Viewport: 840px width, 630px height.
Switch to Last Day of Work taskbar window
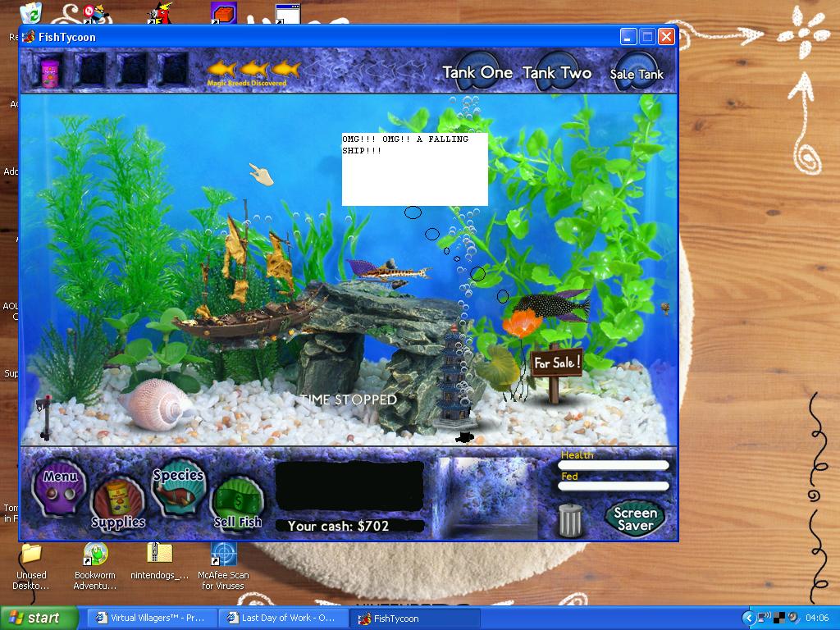click(282, 618)
